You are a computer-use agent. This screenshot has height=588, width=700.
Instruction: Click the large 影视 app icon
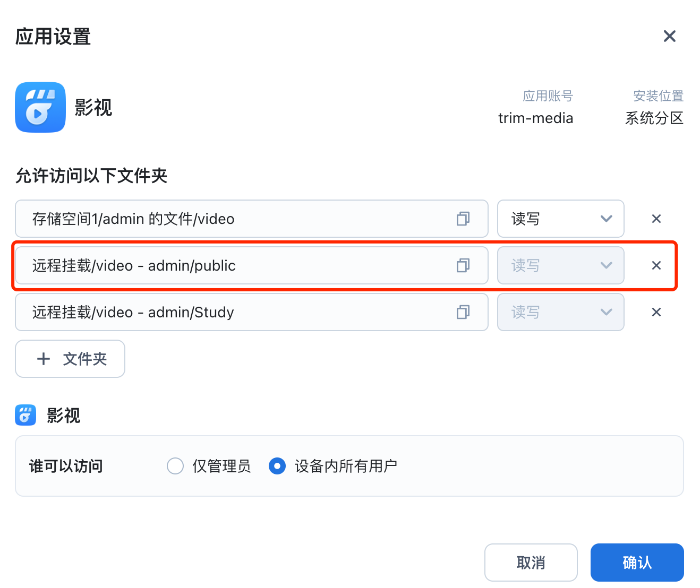coord(40,107)
